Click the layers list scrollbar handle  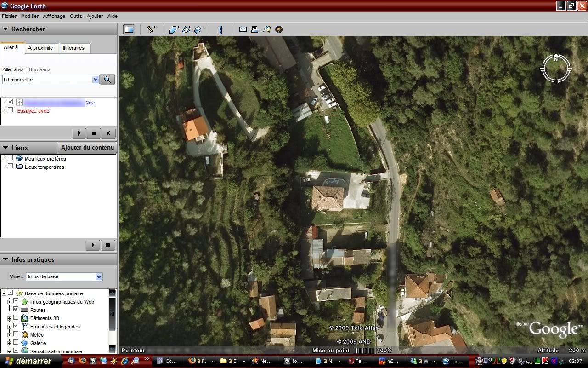coord(113,313)
